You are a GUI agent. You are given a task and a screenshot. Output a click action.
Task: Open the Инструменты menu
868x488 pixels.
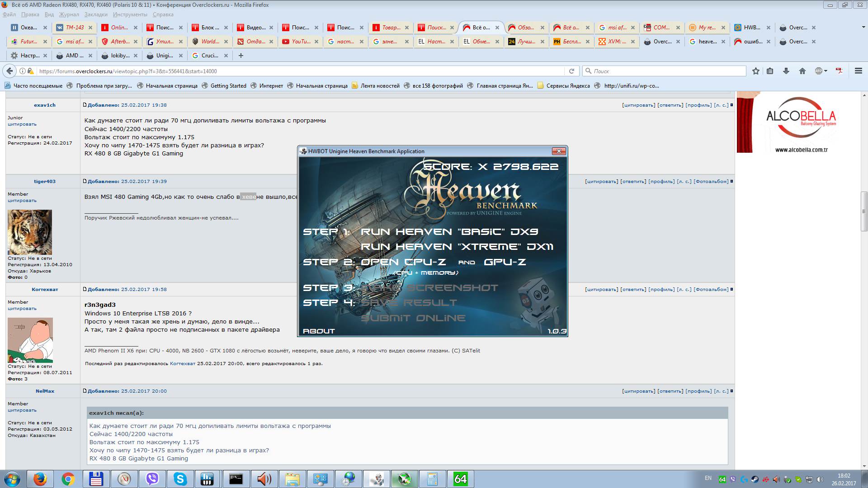pyautogui.click(x=130, y=14)
